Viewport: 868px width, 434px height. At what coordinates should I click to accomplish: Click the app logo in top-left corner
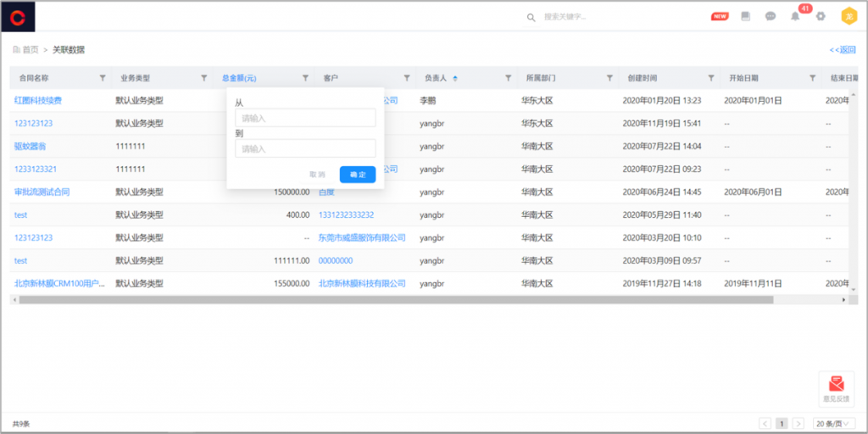19,16
